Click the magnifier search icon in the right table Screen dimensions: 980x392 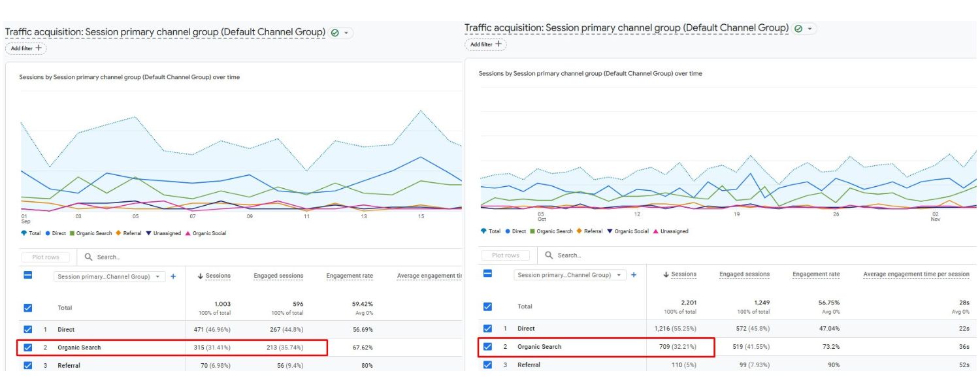click(549, 255)
